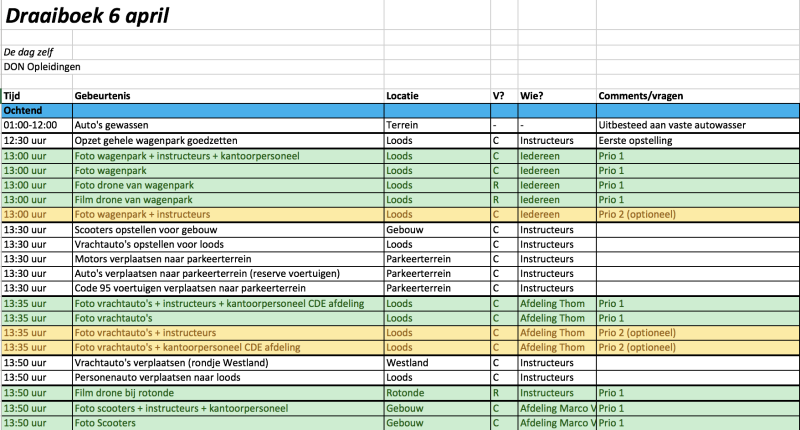The image size is (800, 430).
Task: Click 'R' in the Film drone bij rotonde row
Action: (x=504, y=393)
